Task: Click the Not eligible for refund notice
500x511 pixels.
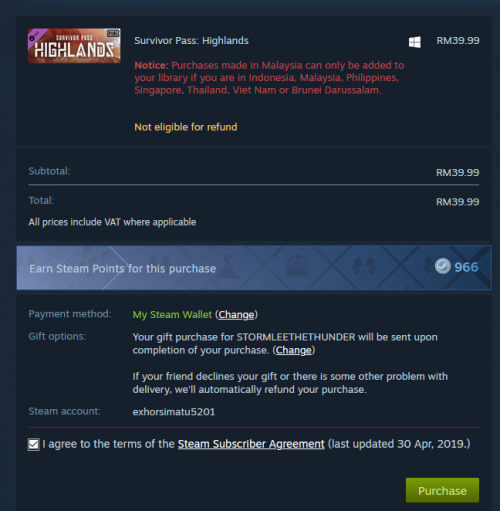Action: pyautogui.click(x=186, y=127)
